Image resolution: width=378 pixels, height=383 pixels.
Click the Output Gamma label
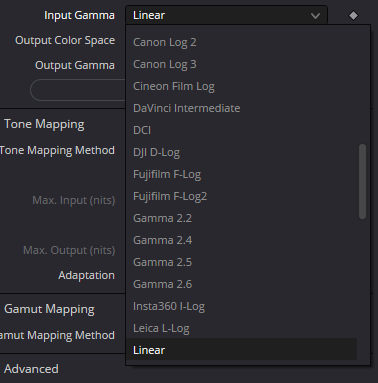point(75,65)
